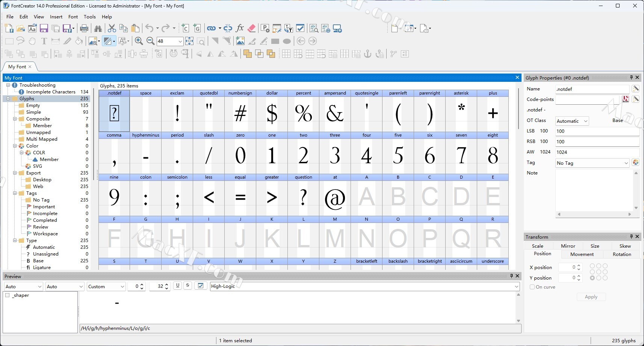Open the OT Class Automatic dropdown
The width and height of the screenshot is (644, 346).
click(x=572, y=121)
